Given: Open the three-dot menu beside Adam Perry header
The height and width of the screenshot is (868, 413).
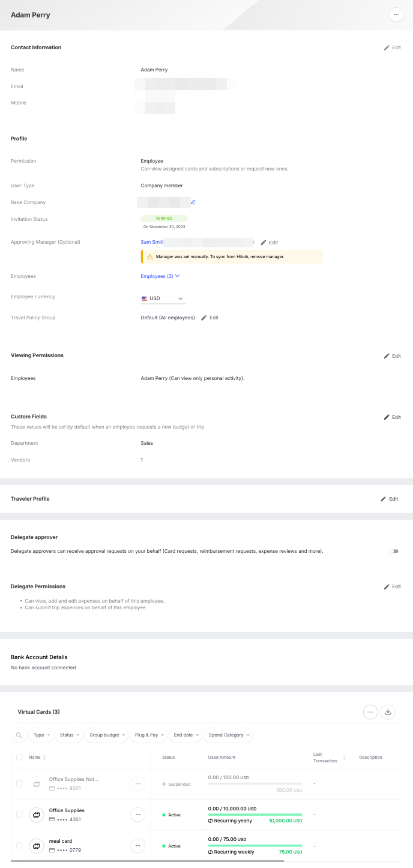Looking at the screenshot, I should [396, 14].
